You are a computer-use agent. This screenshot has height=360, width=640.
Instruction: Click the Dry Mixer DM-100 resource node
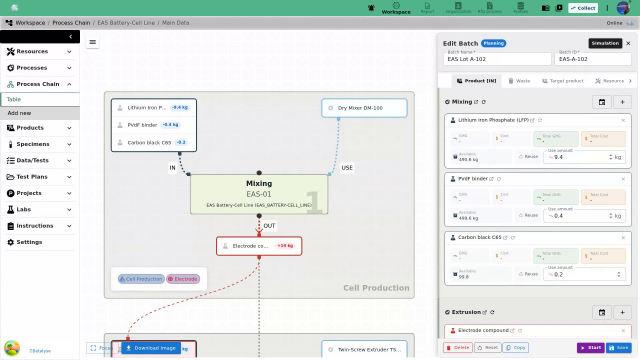(x=364, y=108)
